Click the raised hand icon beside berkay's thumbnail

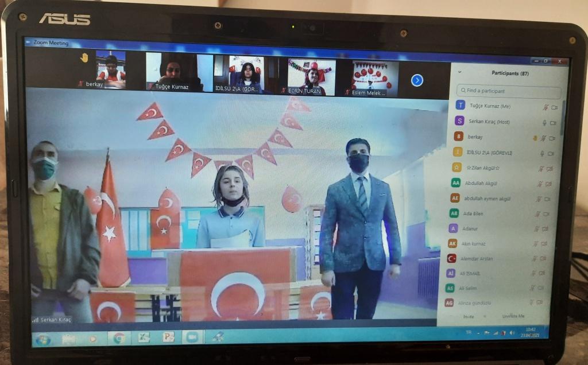point(84,57)
